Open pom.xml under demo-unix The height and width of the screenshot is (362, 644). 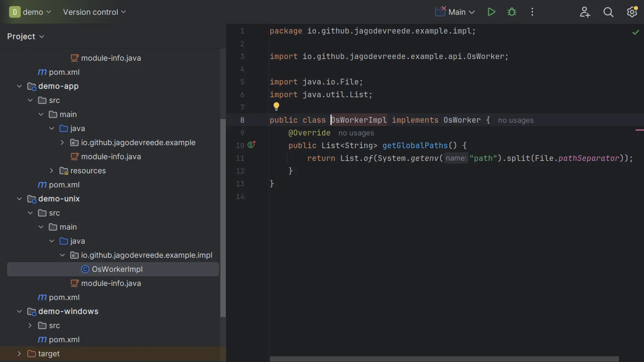pos(64,297)
